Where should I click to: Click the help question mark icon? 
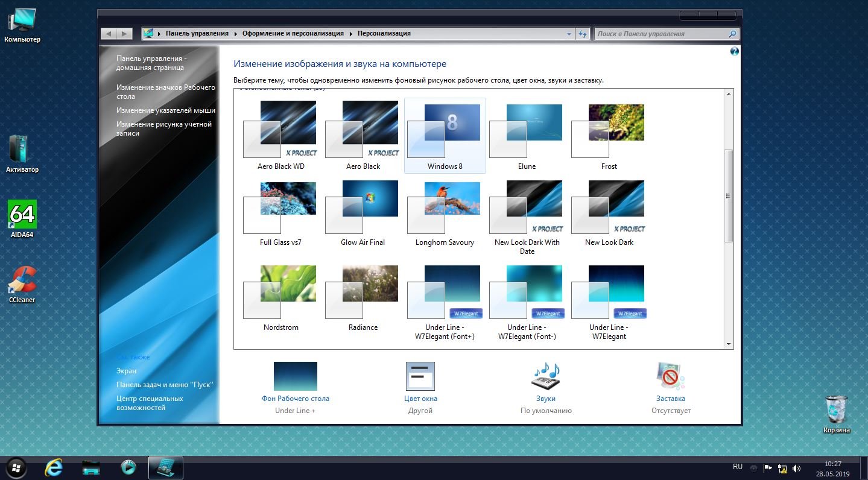click(x=734, y=52)
